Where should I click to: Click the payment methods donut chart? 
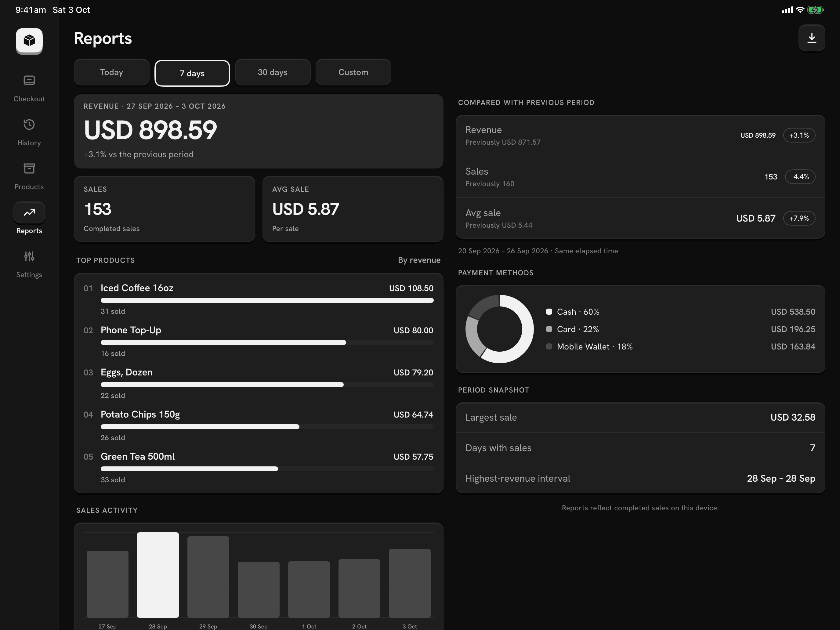pos(499,329)
